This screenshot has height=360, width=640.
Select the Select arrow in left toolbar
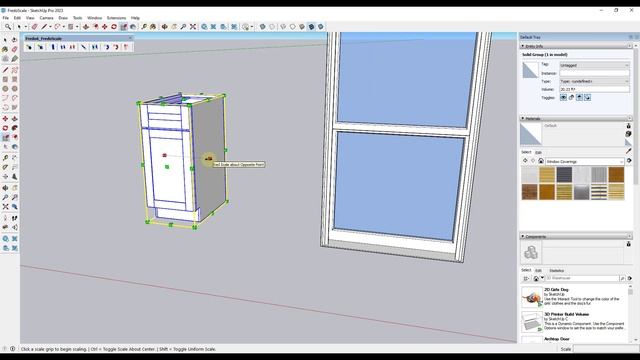(x=5, y=40)
